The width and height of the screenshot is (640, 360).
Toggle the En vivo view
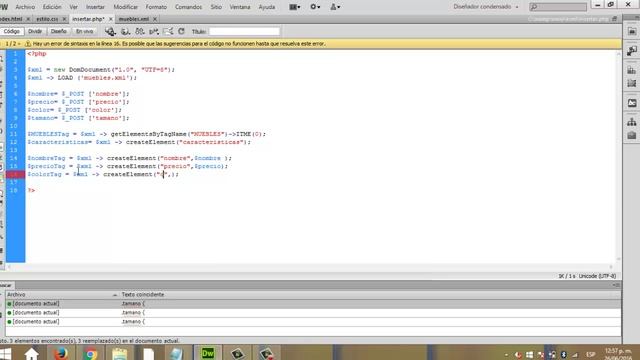tap(84, 31)
